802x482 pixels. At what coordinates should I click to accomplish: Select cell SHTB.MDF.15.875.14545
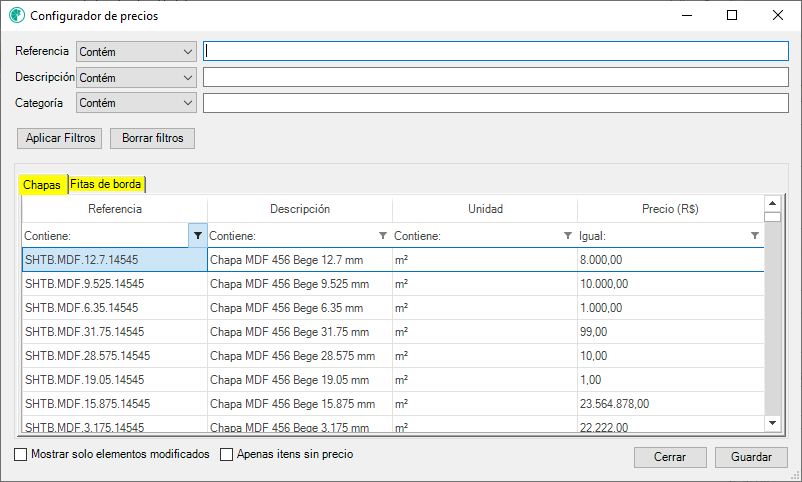point(115,404)
